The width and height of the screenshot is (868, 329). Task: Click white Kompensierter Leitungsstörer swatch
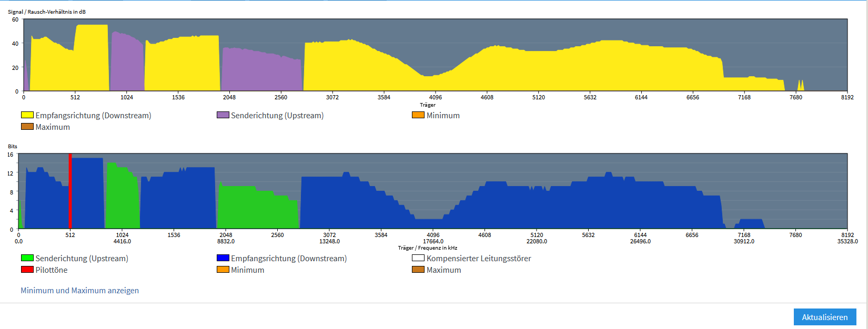[418, 258]
